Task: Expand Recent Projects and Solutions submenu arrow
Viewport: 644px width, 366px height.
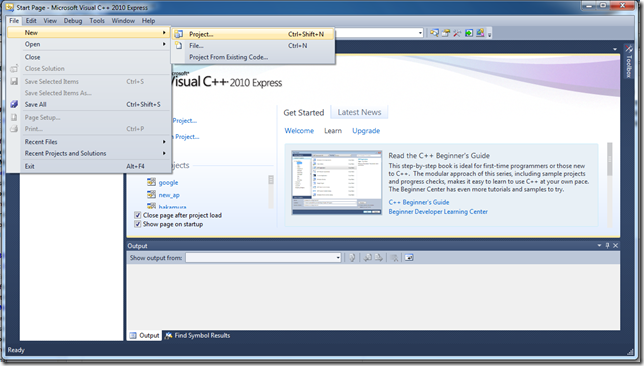Action: click(x=164, y=153)
